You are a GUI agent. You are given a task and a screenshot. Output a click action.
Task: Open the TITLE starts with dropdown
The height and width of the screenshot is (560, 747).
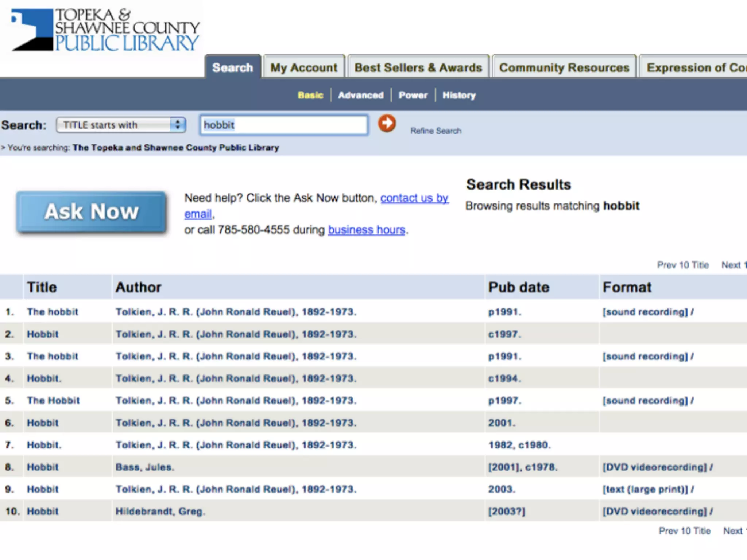pyautogui.click(x=121, y=125)
